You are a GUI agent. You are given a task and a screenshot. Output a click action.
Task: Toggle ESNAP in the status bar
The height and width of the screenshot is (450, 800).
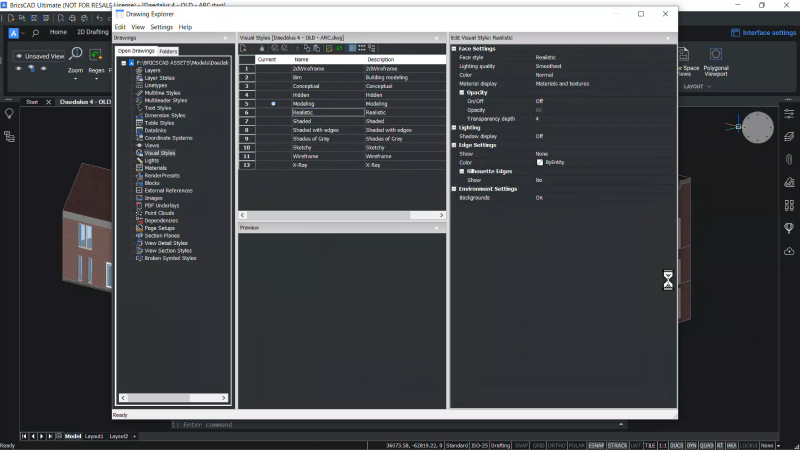point(596,445)
